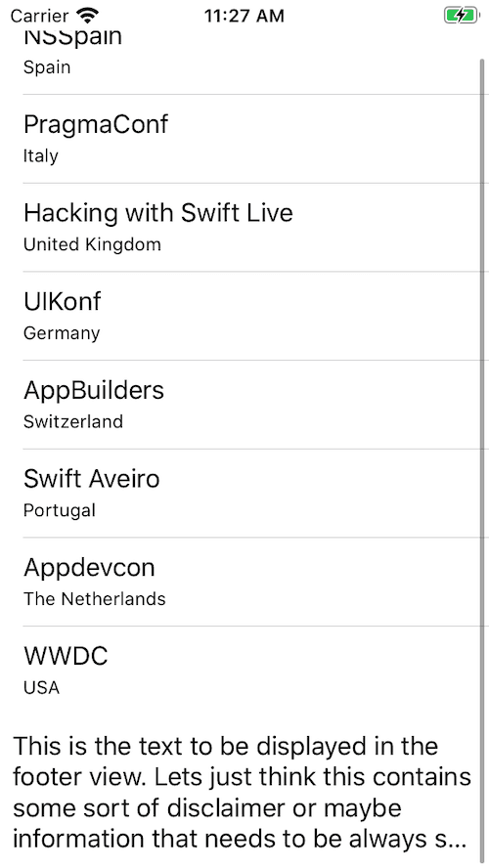Select Hacking with Swift Live row
Viewport: 489px width, 868px height.
pyautogui.click(x=244, y=228)
